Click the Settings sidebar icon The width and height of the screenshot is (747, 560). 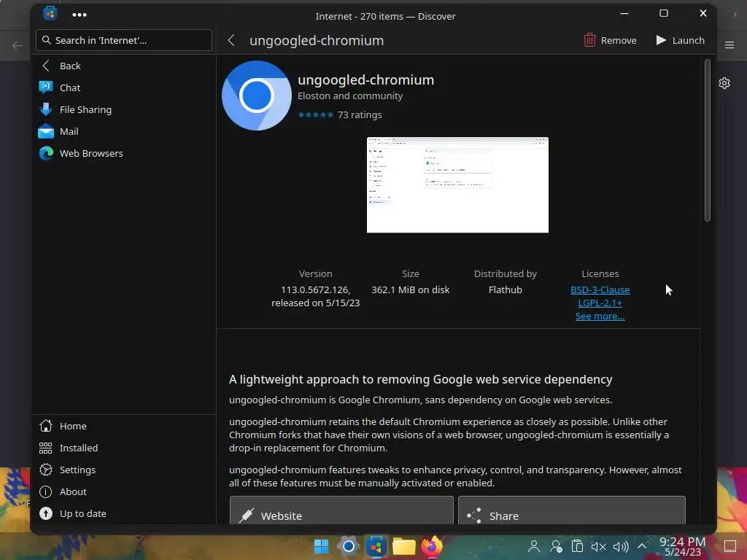click(46, 470)
